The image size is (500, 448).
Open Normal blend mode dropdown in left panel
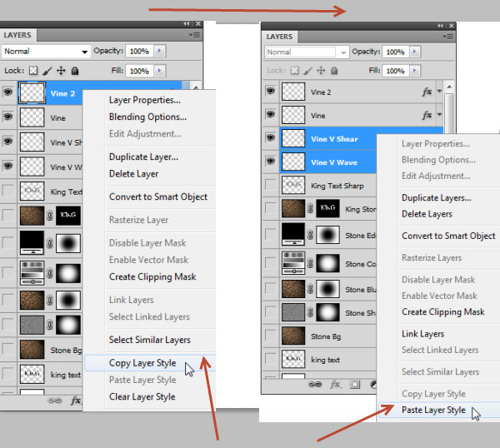pos(46,52)
